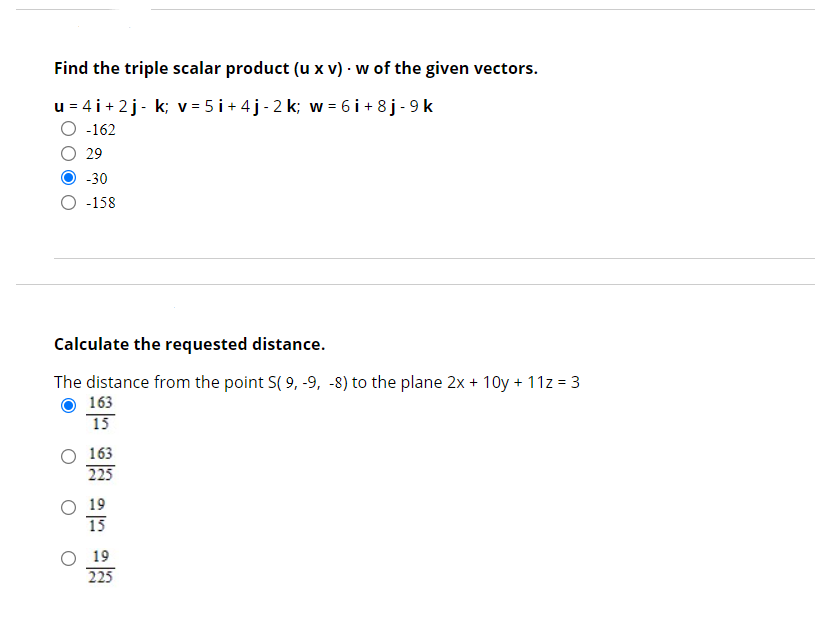Change the distance answer to 19/225
The width and height of the screenshot is (815, 638).
click(x=68, y=559)
